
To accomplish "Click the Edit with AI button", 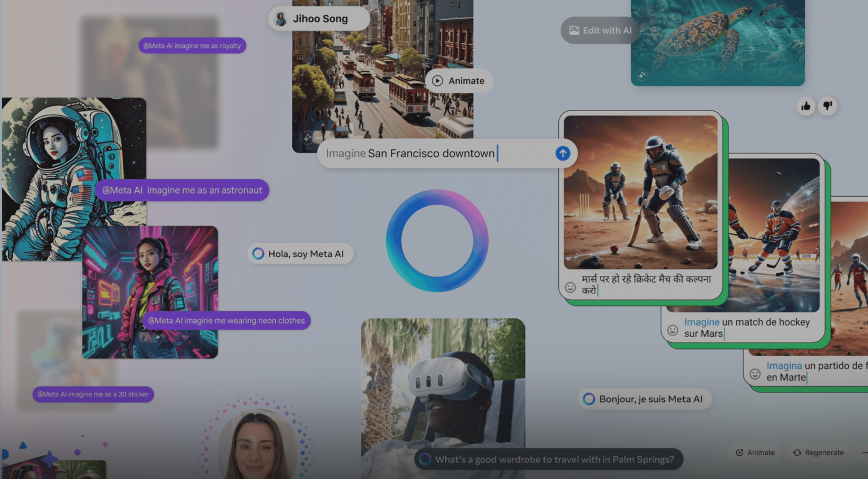I will 600,31.
